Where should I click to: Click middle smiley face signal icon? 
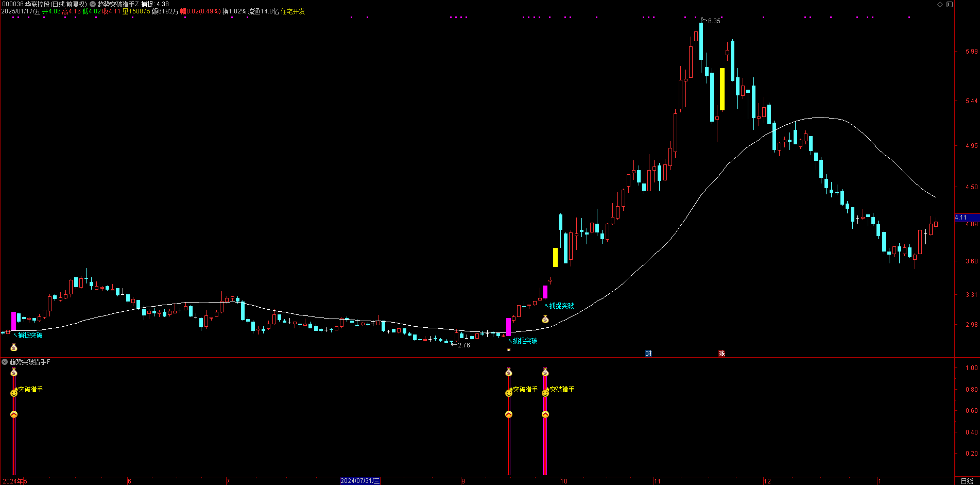(509, 393)
